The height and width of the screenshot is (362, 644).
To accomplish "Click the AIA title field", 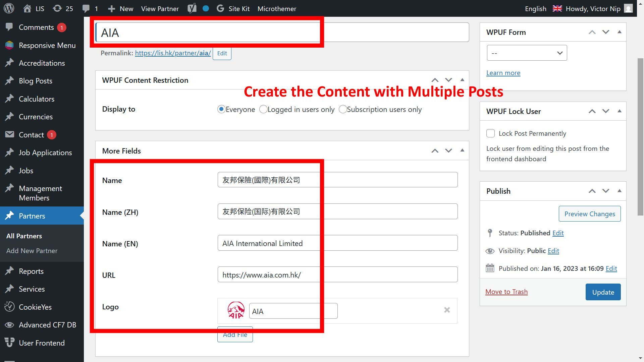I will point(282,32).
